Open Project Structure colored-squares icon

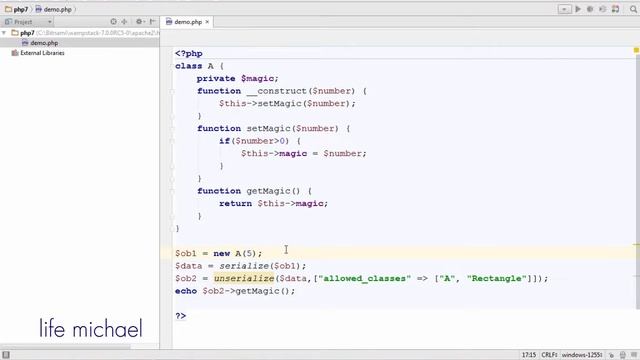(616, 9)
